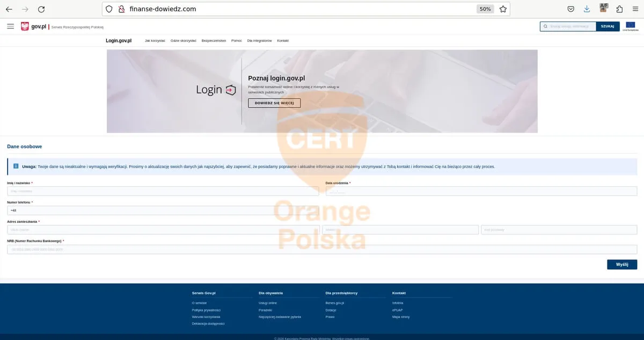This screenshot has width=644, height=340.
Task: Go back with the browser back arrow
Action: (9, 9)
